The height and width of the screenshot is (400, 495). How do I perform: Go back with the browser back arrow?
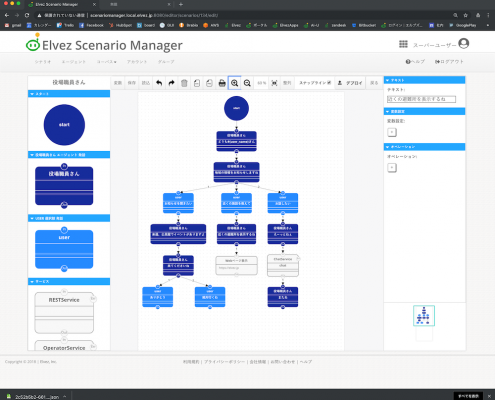point(7,15)
